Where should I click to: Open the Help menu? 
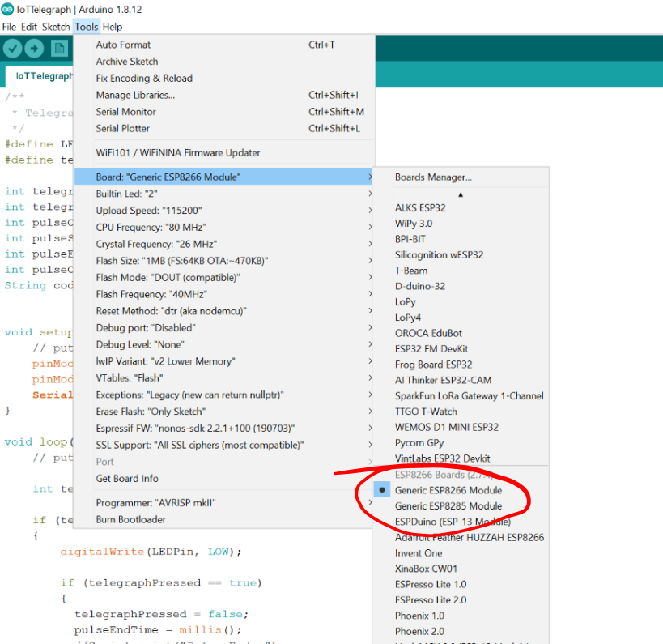click(x=113, y=27)
